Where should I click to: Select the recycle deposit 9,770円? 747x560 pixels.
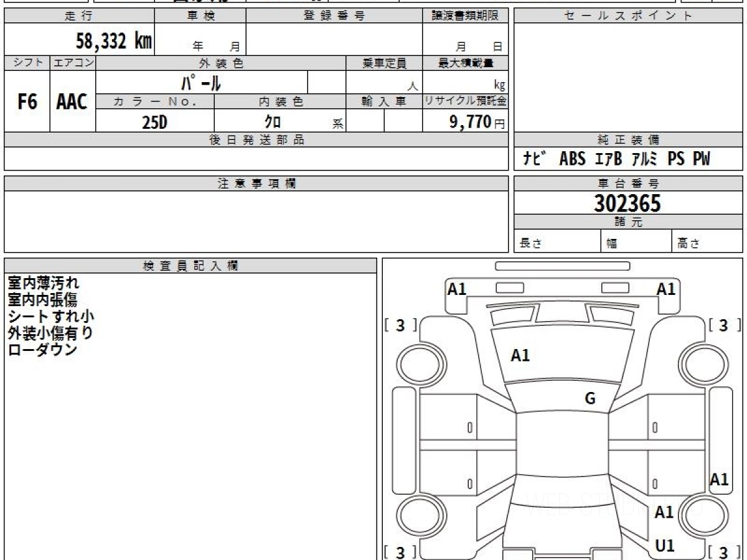click(x=477, y=122)
